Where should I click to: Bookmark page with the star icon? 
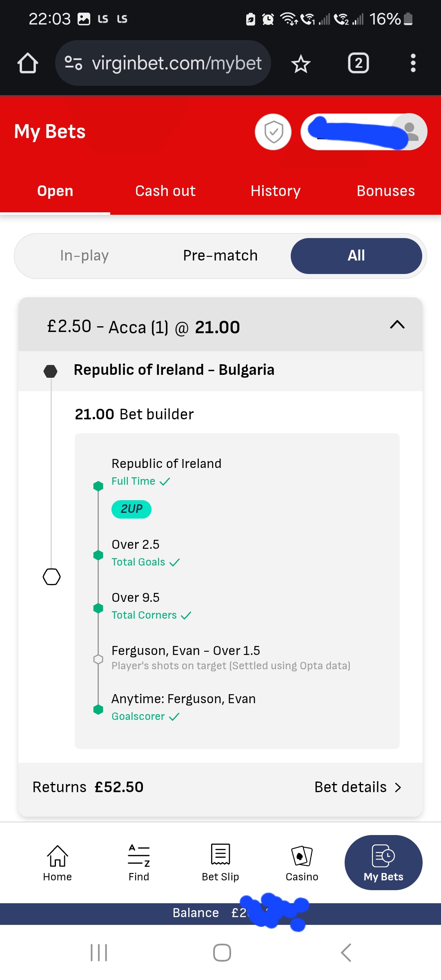[301, 64]
